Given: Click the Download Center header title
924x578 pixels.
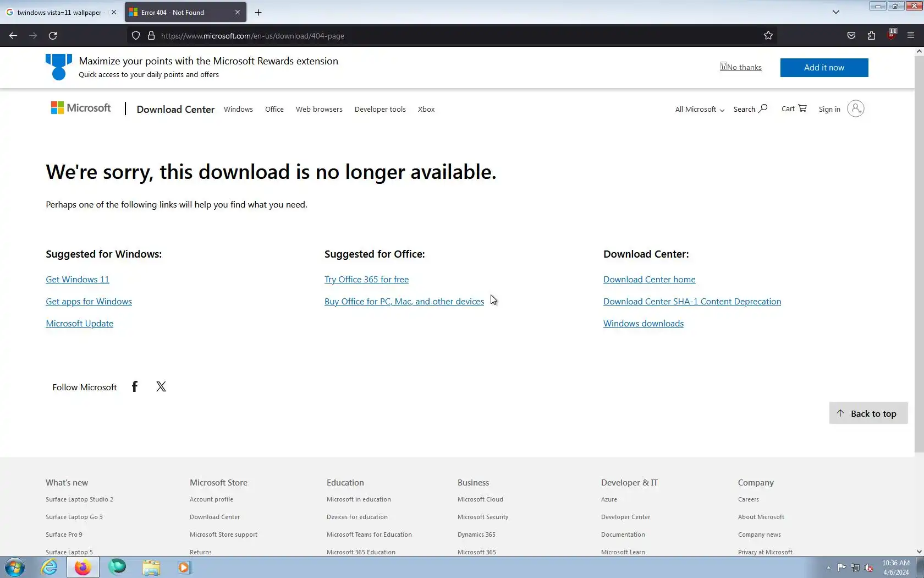Looking at the screenshot, I should (x=175, y=109).
